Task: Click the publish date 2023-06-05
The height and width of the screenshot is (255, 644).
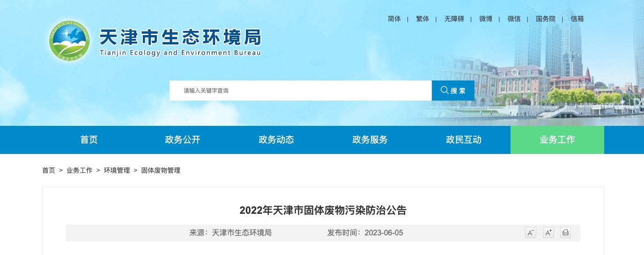Action: 384,233
